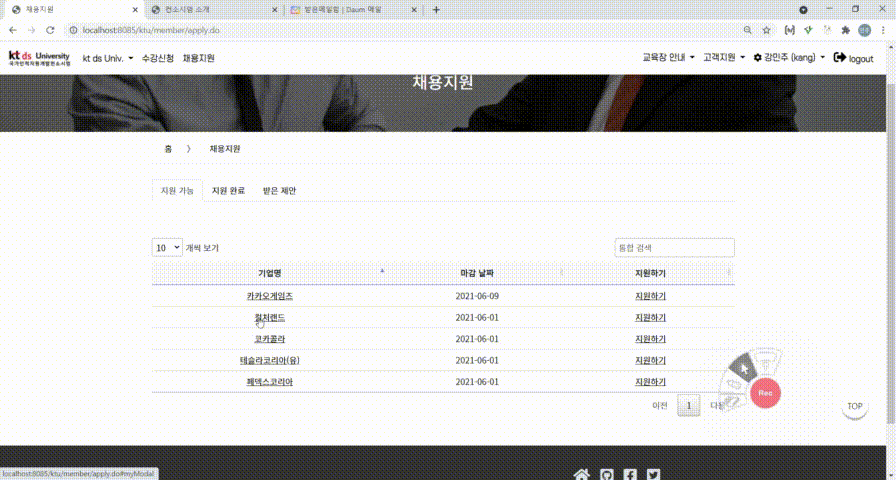Viewport: 896px width, 480px height.
Task: Close the 채용지원 browser tab
Action: [x=135, y=10]
